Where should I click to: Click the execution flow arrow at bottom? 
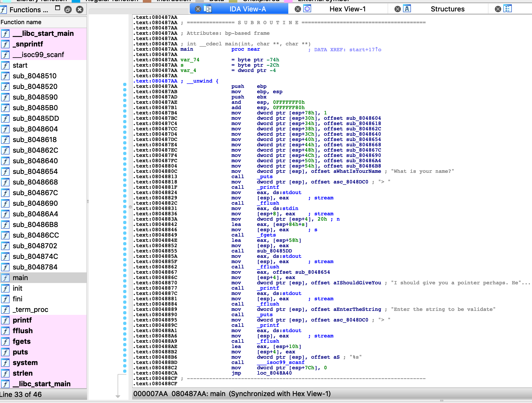(x=118, y=396)
